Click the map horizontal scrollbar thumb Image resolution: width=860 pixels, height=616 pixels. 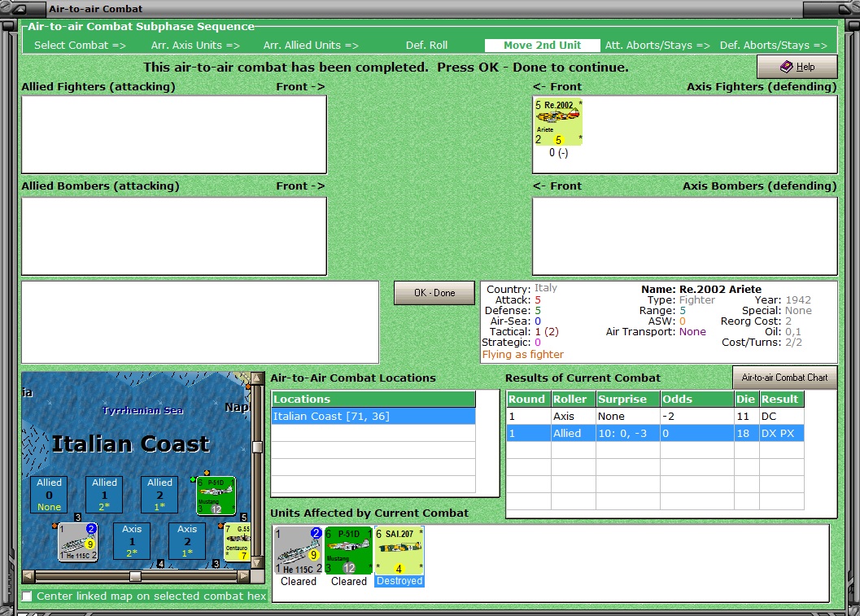[135, 576]
